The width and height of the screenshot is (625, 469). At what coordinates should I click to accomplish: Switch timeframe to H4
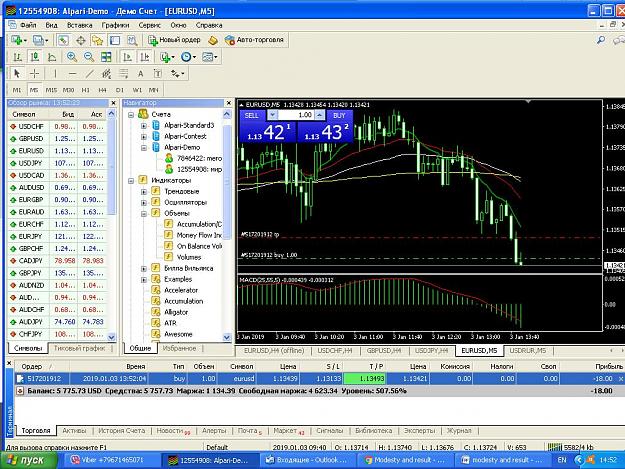102,90
